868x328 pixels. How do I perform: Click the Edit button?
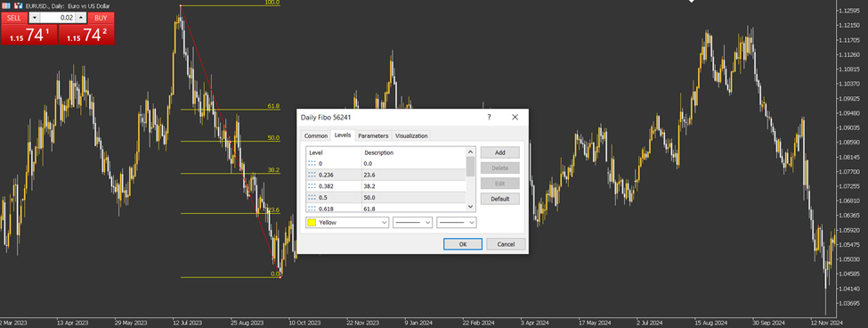pos(499,184)
